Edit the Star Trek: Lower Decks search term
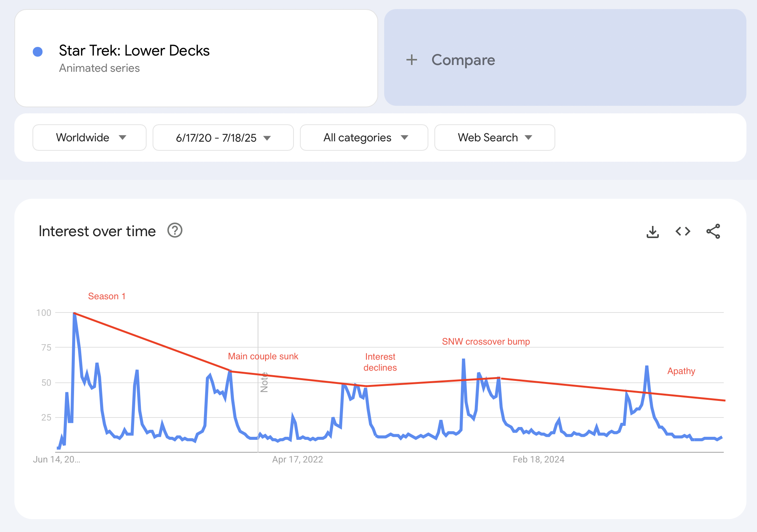This screenshot has height=532, width=757. pos(134,51)
